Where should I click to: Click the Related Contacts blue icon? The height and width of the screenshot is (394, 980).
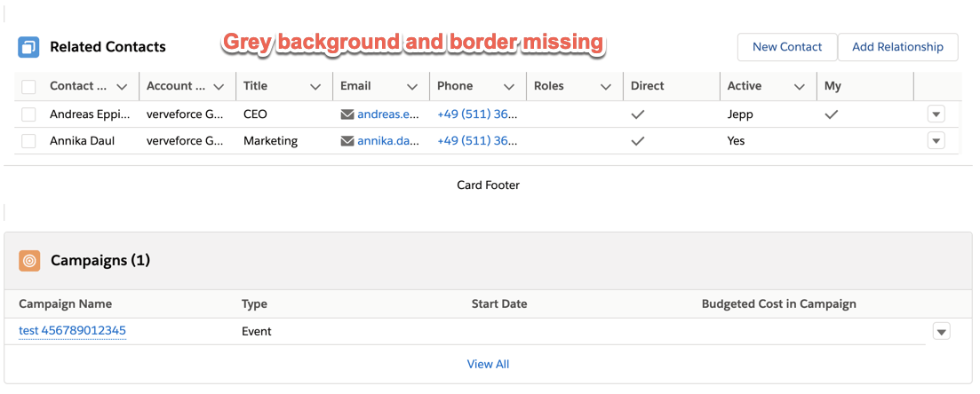pyautogui.click(x=28, y=47)
